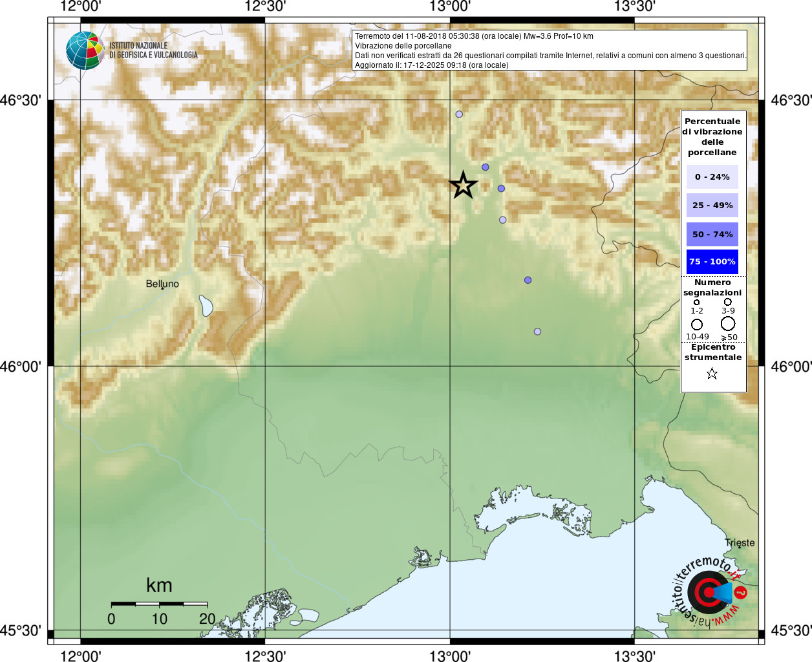
Task: Click the 46°00' label on the right axis
Action: [791, 367]
